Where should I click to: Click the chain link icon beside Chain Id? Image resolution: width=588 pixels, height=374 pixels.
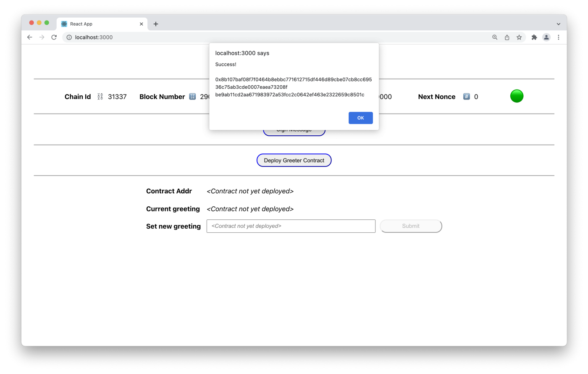click(x=100, y=97)
